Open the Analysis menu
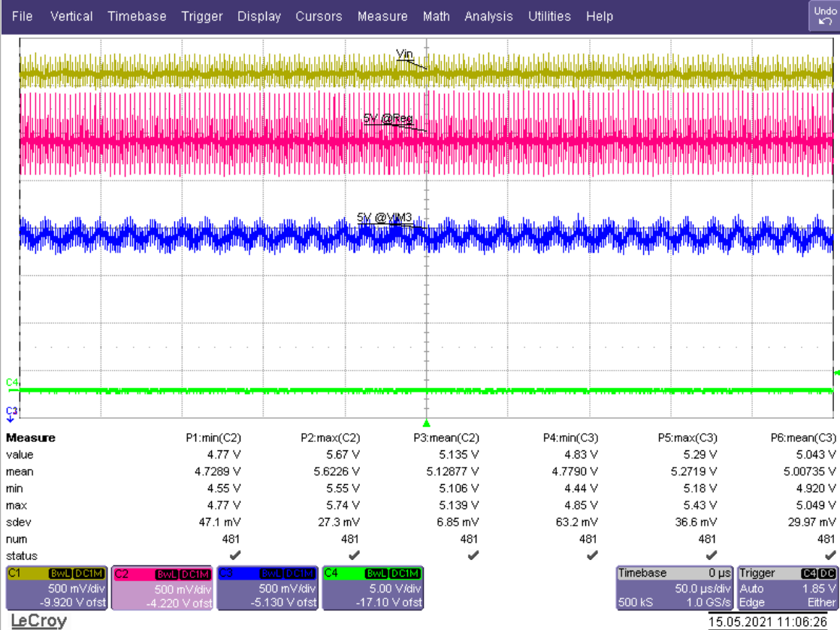Viewport: 840px width, 630px height. tap(488, 17)
